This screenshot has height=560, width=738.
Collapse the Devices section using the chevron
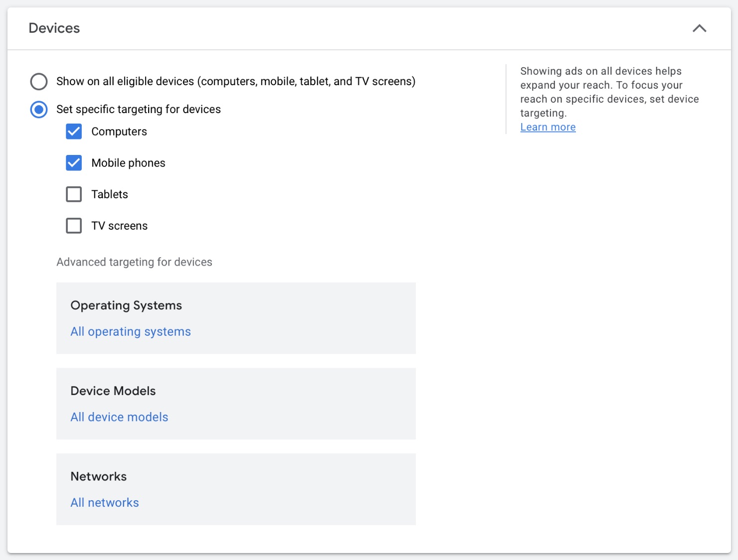(x=699, y=28)
